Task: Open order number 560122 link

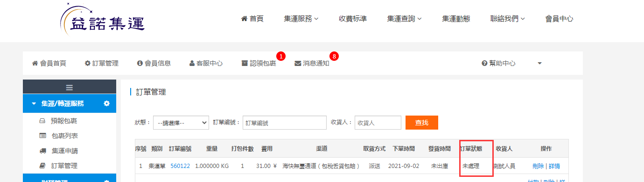Action: point(180,166)
